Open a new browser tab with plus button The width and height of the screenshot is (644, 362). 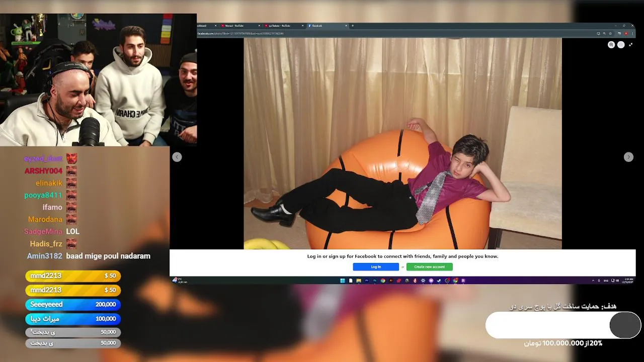click(352, 26)
